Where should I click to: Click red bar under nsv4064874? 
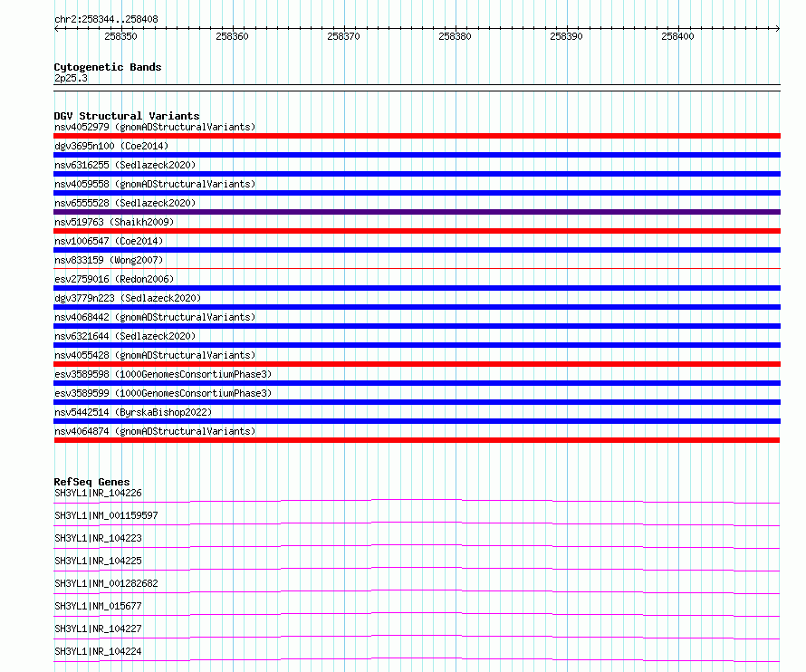[417, 440]
